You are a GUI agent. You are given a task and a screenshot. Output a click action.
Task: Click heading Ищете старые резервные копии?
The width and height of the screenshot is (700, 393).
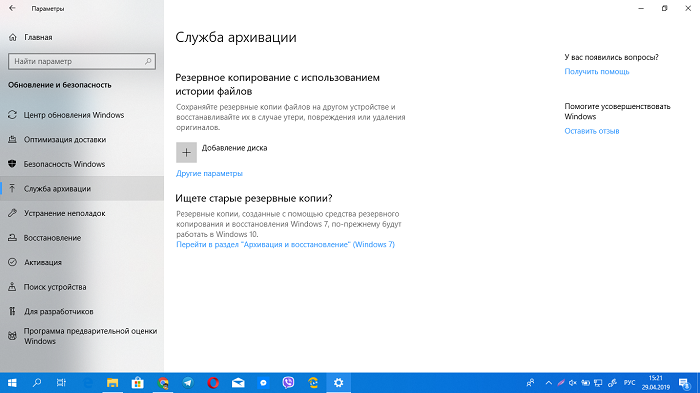click(x=254, y=198)
